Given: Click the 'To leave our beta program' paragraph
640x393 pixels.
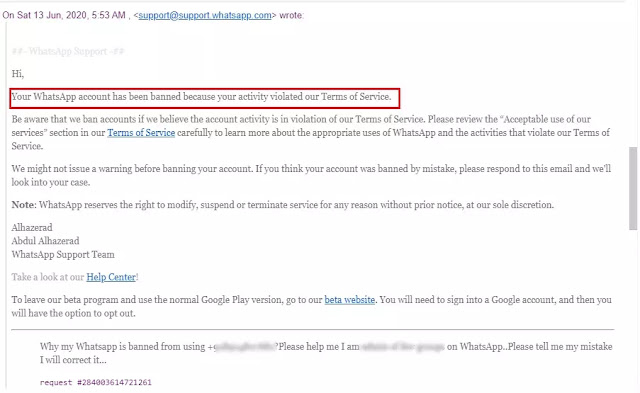Looking at the screenshot, I should [311, 306].
